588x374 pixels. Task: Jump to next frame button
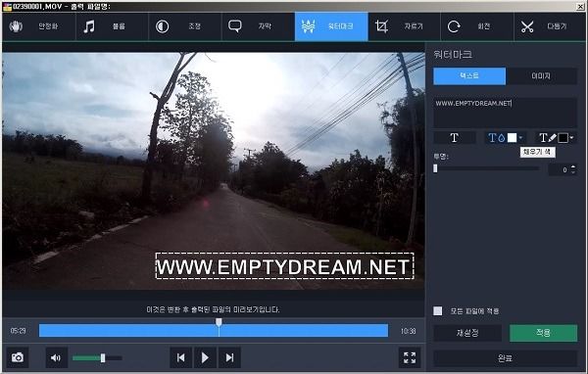[229, 358]
